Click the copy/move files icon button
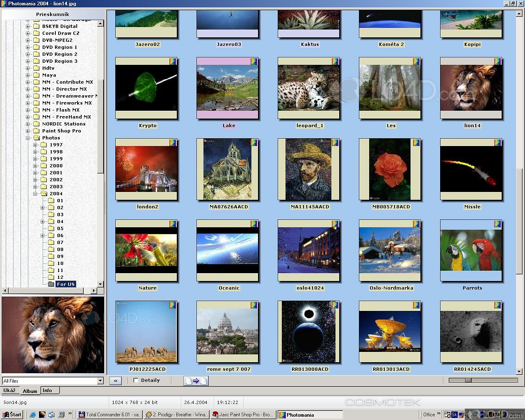Image resolution: width=525 pixels, height=420 pixels. 196,381
